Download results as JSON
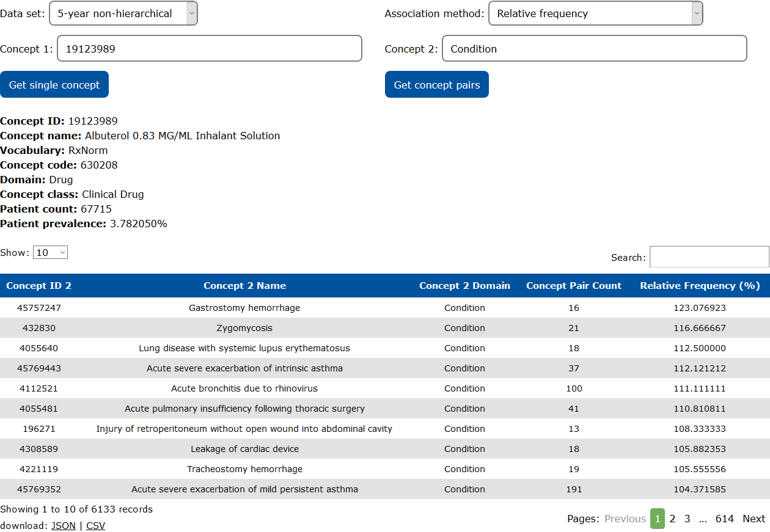 pyautogui.click(x=64, y=525)
